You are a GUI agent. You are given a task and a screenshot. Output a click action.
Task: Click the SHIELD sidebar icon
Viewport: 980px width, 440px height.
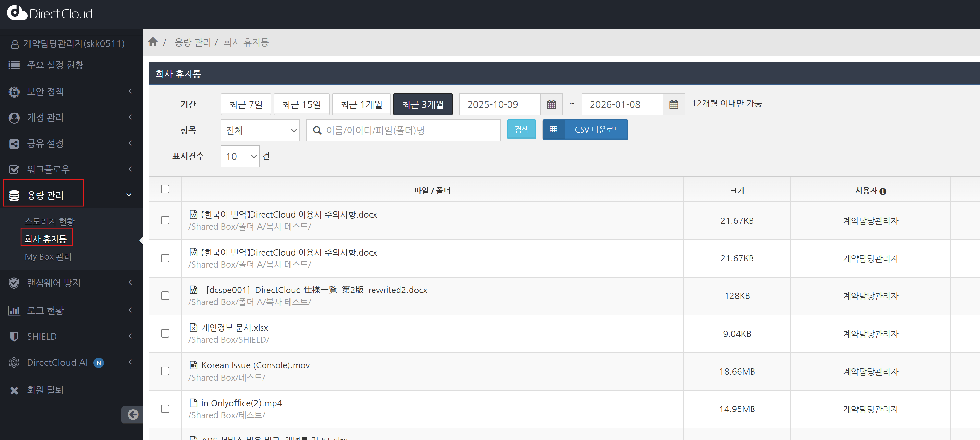14,337
